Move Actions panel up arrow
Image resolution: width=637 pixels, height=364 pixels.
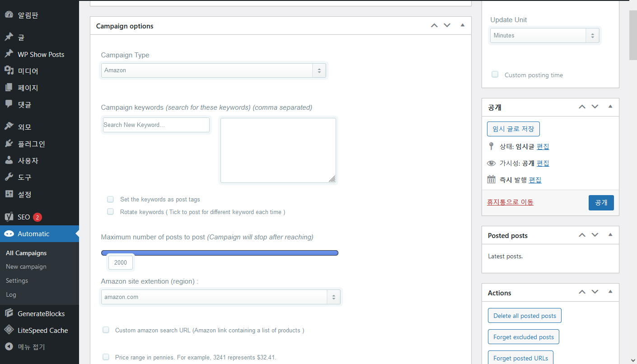click(582, 293)
